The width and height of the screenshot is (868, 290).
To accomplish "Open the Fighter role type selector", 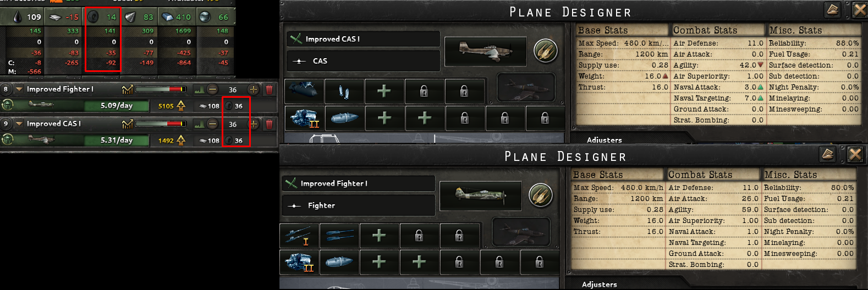I will click(x=358, y=205).
